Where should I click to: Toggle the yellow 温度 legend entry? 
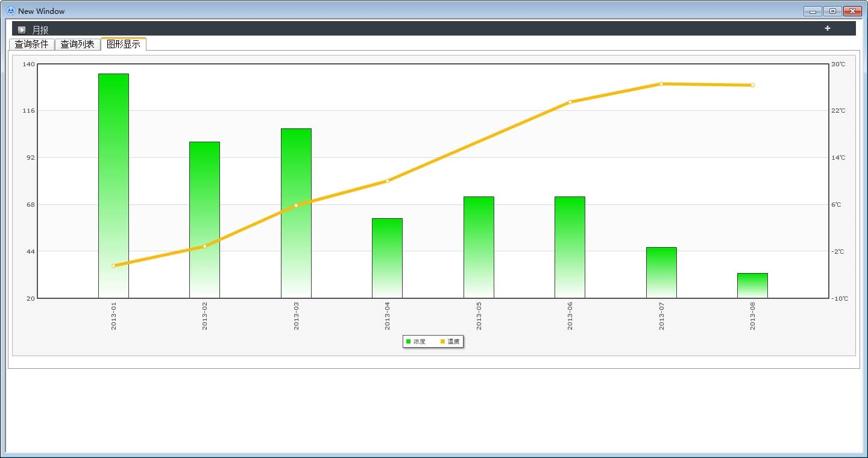coord(450,342)
